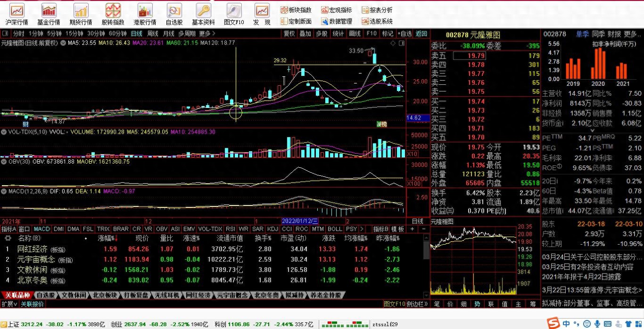Switch to KDJ indicator tab
The height and width of the screenshot is (329, 644).
(x=272, y=229)
